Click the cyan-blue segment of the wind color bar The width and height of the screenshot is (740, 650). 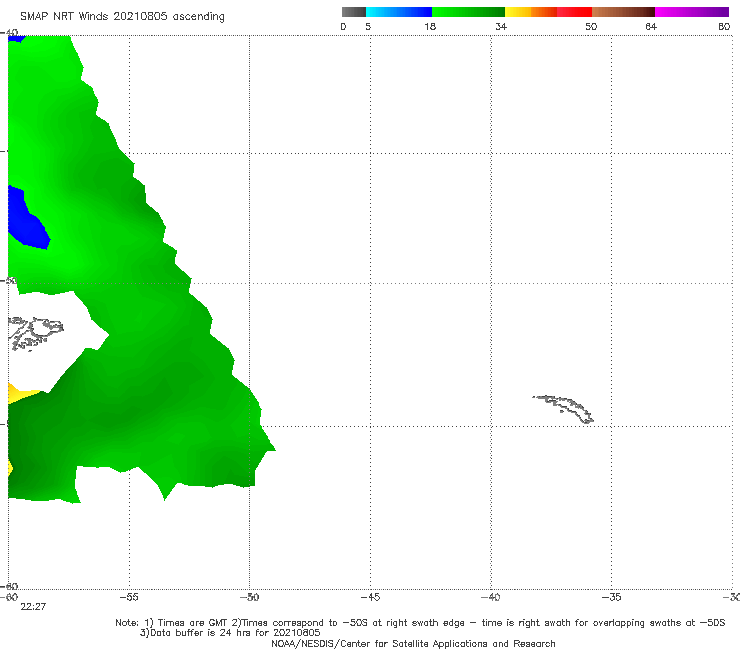[399, 12]
